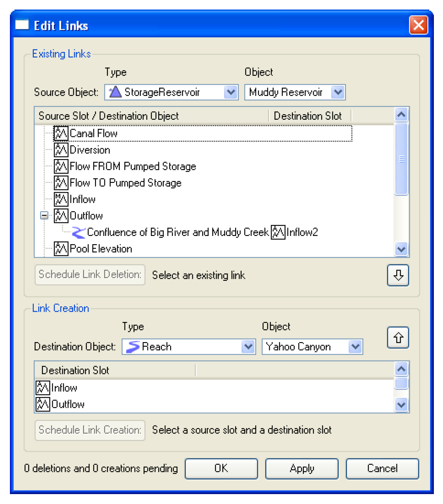Image resolution: width=443 pixels, height=504 pixels.
Task: Select Flow TO Pumped Storage slot
Action: (125, 183)
